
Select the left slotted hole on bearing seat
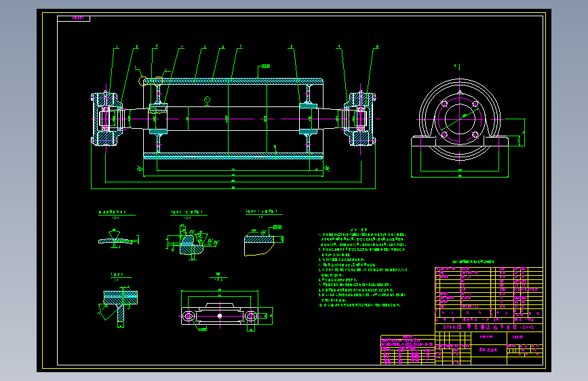(x=189, y=317)
